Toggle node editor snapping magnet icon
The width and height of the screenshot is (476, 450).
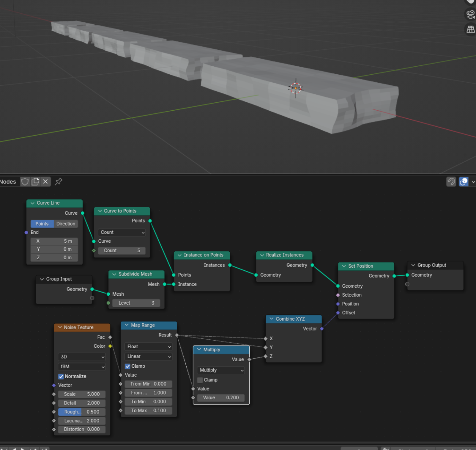[x=451, y=181]
